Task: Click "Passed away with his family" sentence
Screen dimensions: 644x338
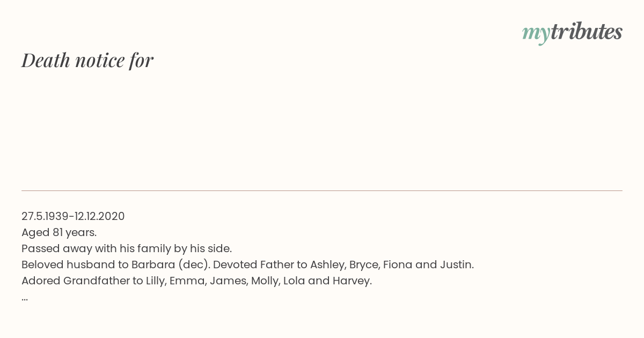Action: click(x=127, y=248)
